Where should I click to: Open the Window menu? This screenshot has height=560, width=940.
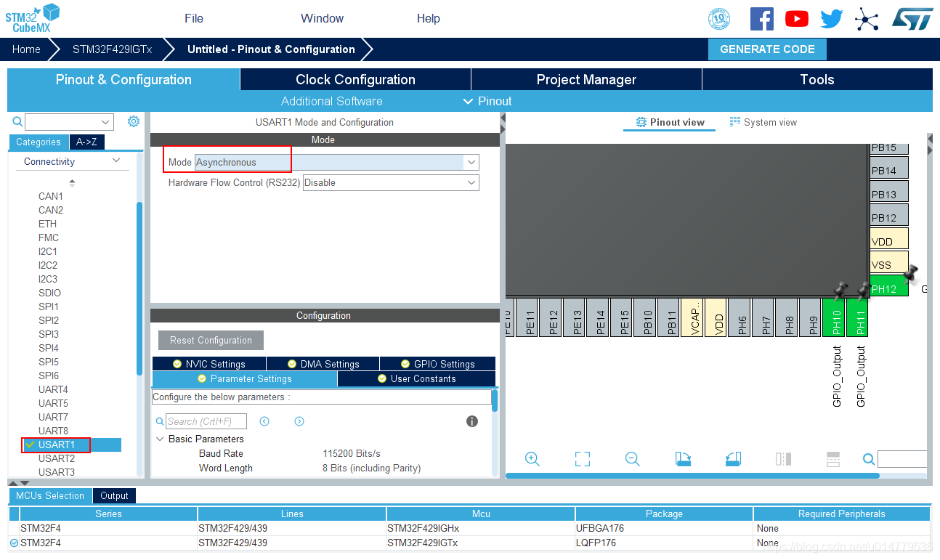click(x=323, y=18)
